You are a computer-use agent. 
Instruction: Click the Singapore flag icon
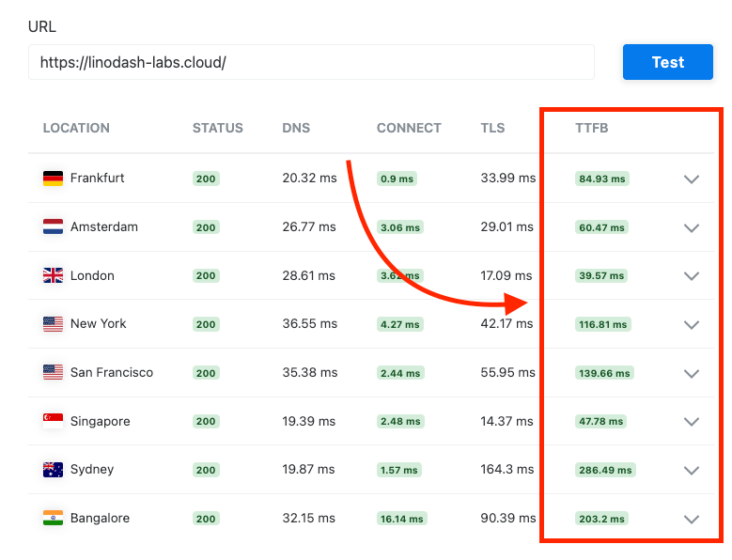(53, 421)
